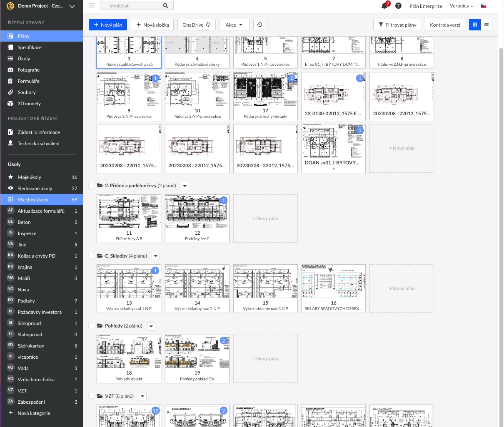Open plan 18 Pohledy objekt thumbnail

(x=129, y=359)
